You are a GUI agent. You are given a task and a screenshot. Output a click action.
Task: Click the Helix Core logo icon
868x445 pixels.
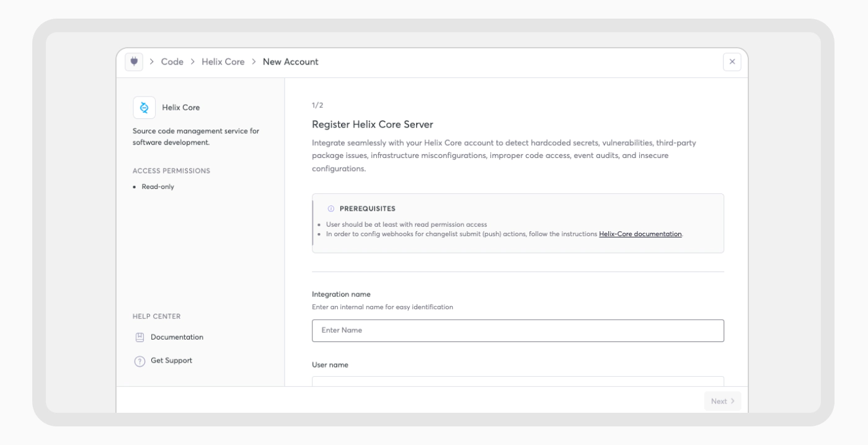pyautogui.click(x=144, y=107)
